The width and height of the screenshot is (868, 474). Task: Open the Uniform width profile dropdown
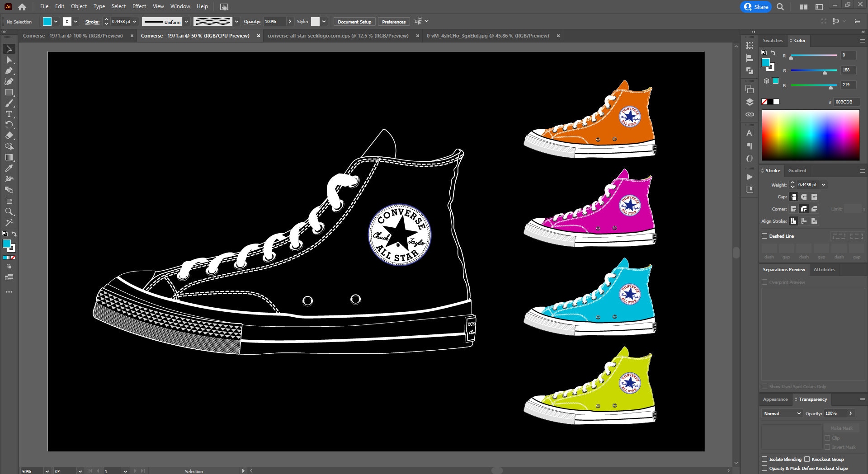click(x=186, y=22)
